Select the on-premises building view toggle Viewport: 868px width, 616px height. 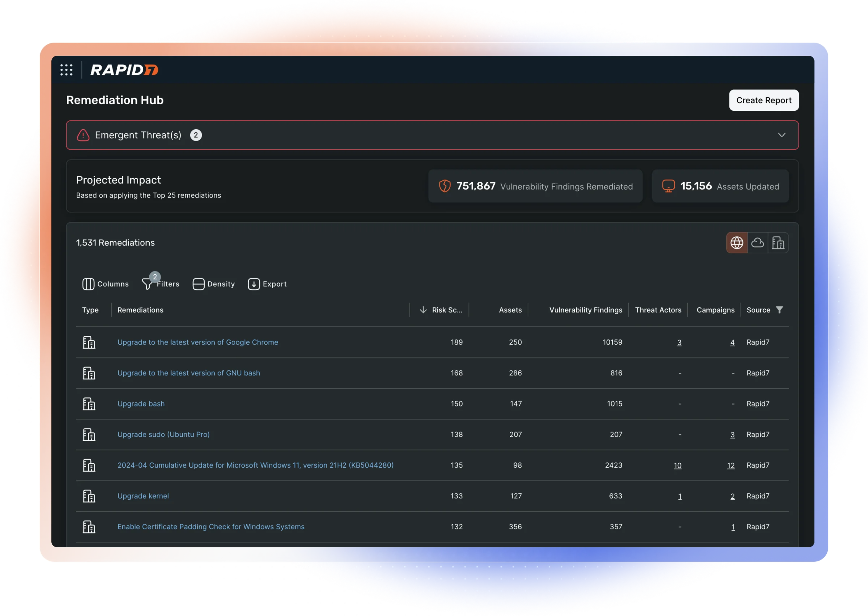tap(778, 242)
